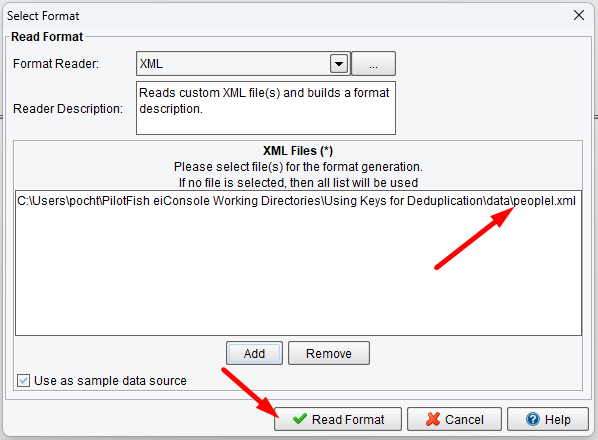This screenshot has height=440, width=598.
Task: Click the red X icon on Cancel
Action: 433,419
